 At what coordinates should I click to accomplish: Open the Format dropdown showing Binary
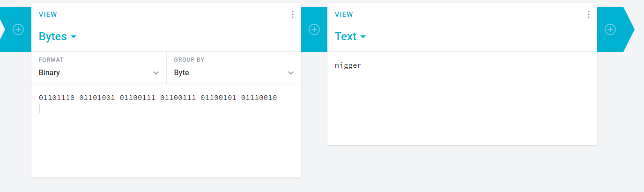tap(99, 68)
